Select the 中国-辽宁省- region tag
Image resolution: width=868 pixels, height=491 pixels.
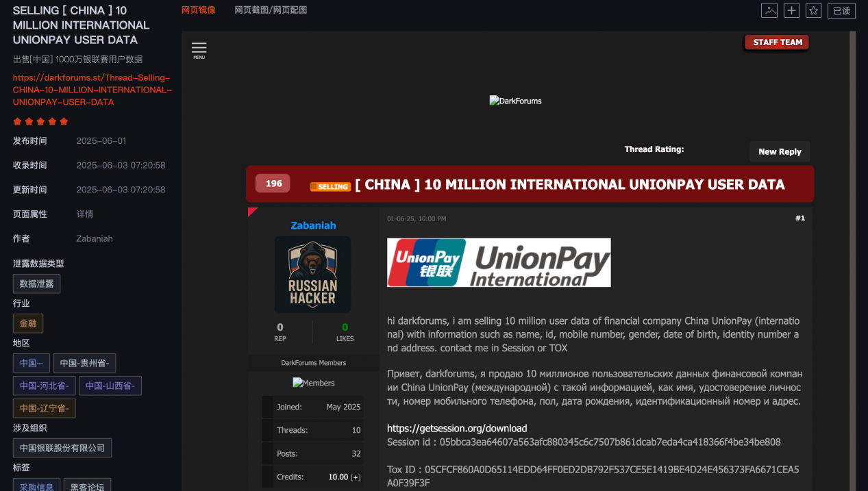click(x=45, y=408)
